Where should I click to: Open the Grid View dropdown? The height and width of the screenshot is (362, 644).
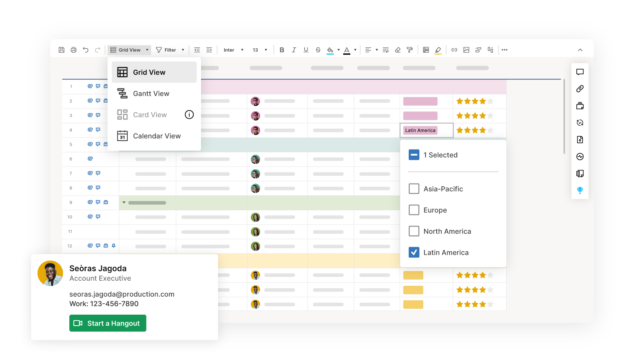129,50
